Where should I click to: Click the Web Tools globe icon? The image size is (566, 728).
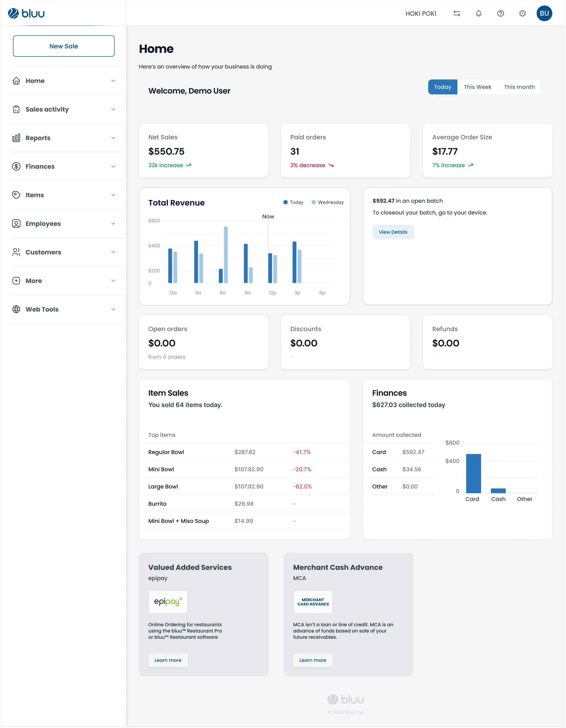[x=16, y=309]
